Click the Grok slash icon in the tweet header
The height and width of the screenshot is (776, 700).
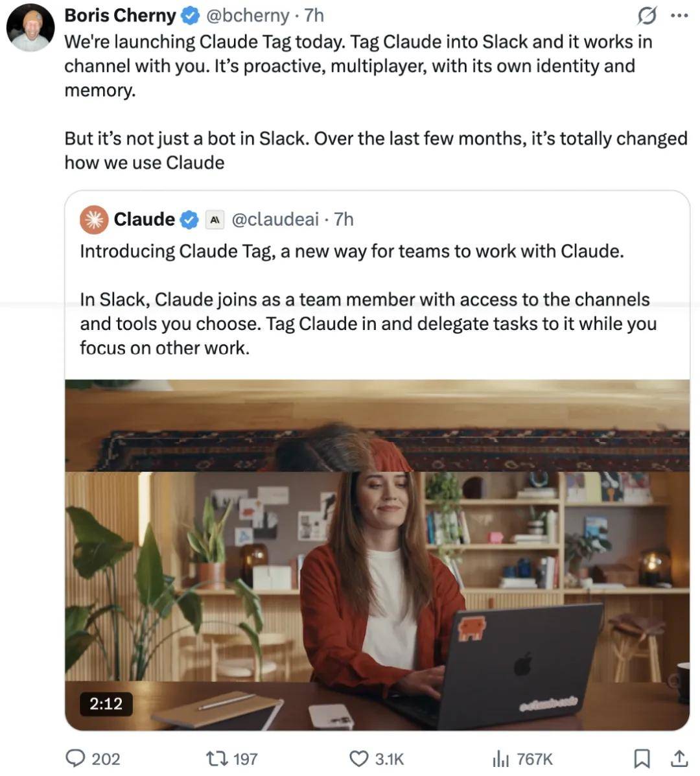point(647,16)
